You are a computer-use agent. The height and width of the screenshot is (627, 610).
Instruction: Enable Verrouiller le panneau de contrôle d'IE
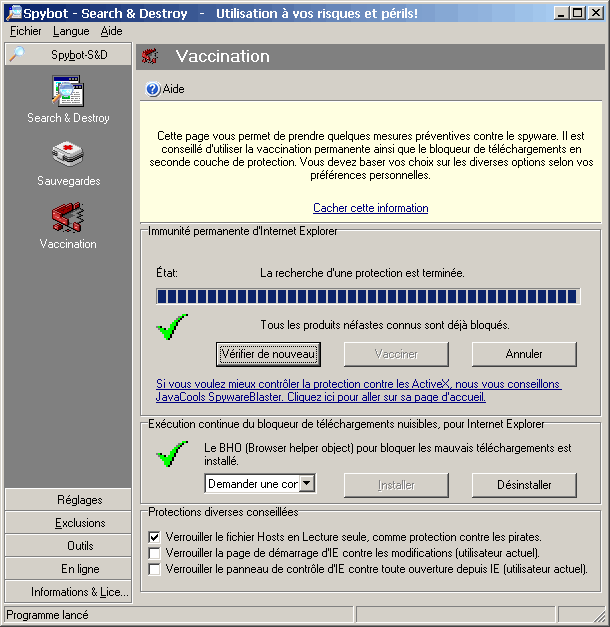click(x=154, y=569)
